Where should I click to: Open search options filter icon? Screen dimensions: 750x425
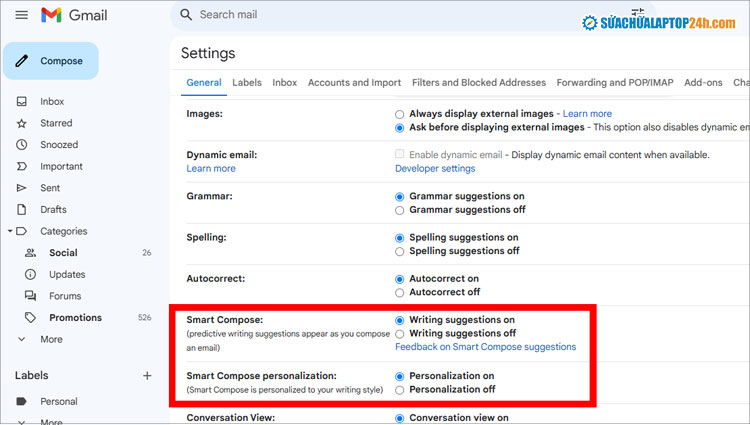pos(638,12)
